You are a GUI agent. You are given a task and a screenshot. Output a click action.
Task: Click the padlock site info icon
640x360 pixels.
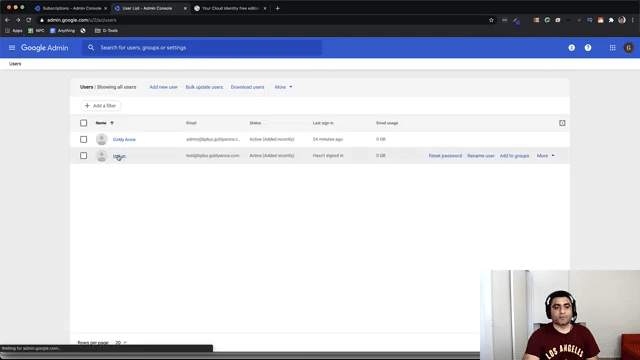(42, 20)
